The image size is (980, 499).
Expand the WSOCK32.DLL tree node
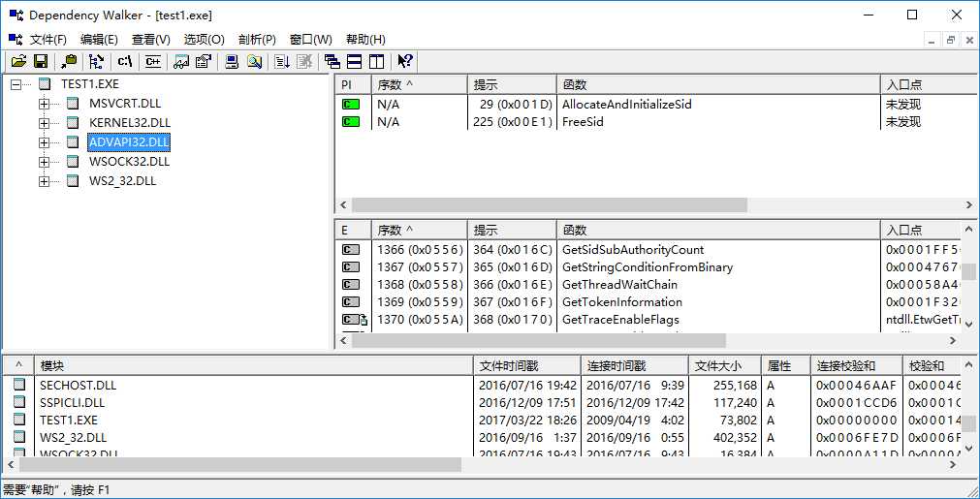click(x=44, y=162)
